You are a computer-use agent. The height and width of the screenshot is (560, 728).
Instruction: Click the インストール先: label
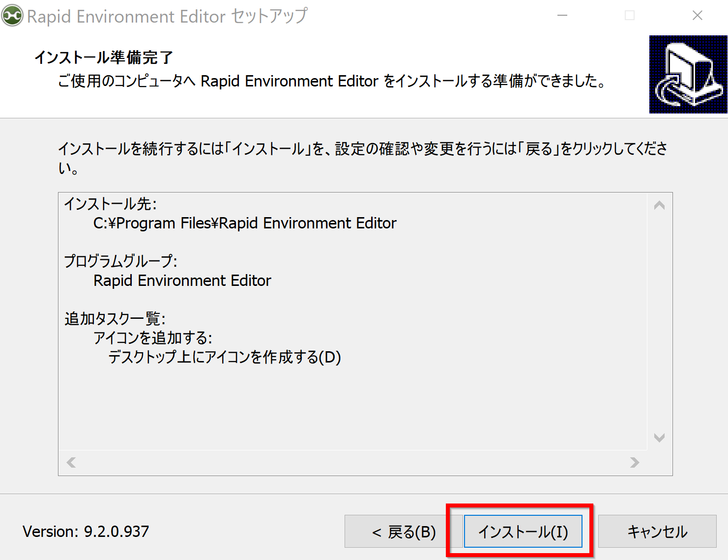pyautogui.click(x=111, y=204)
